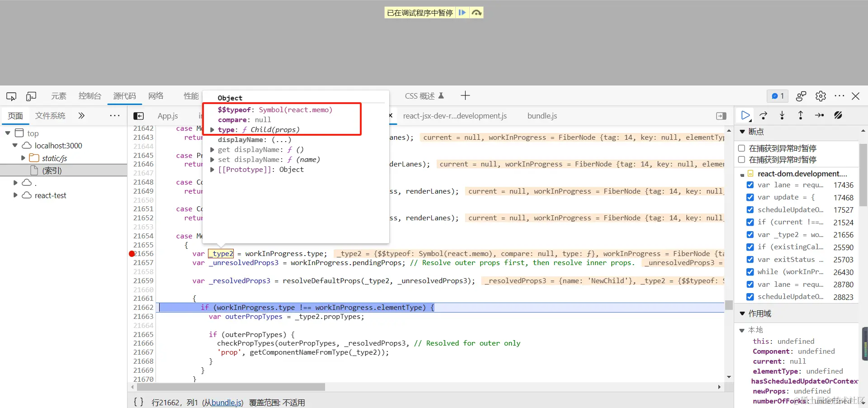Activate the inspect element picker icon
This screenshot has height=408, width=868.
coord(11,96)
